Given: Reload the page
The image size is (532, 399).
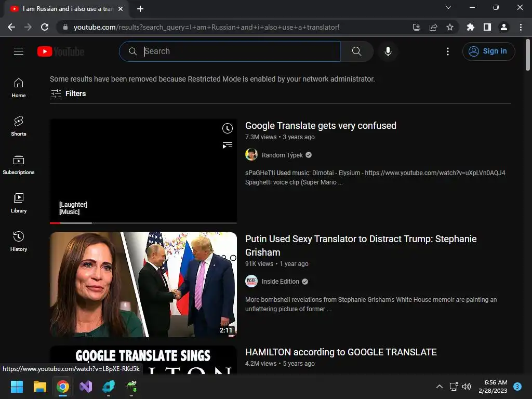Looking at the screenshot, I should (x=45, y=27).
